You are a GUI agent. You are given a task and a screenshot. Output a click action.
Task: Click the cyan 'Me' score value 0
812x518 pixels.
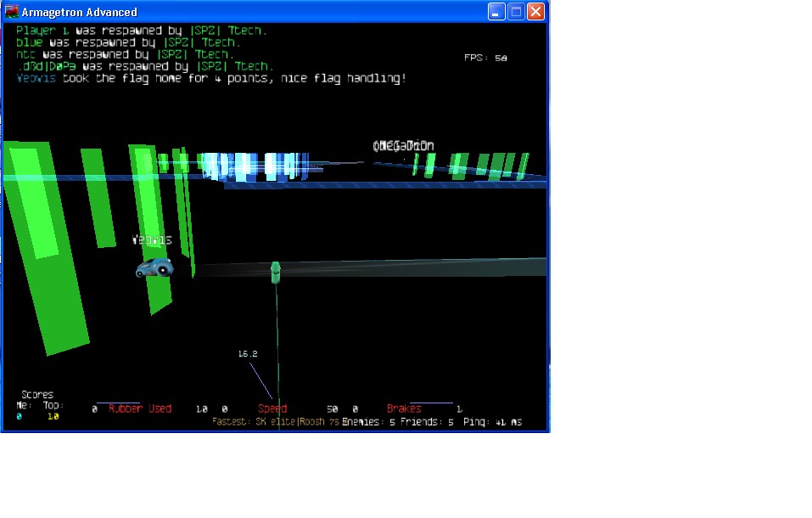[20, 416]
